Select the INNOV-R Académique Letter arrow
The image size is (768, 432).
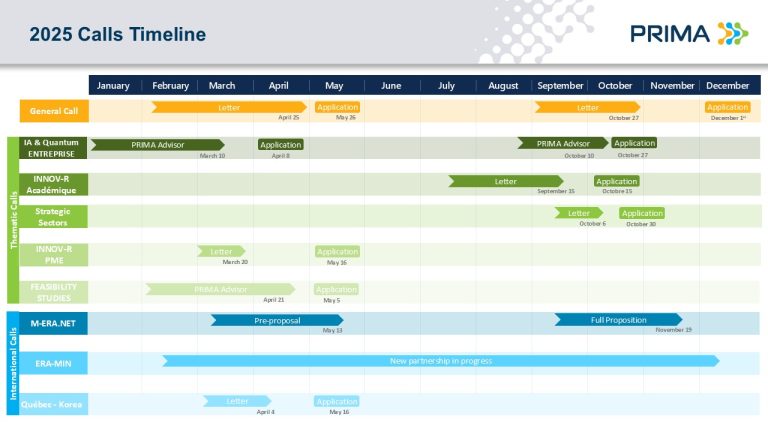pyautogui.click(x=505, y=181)
